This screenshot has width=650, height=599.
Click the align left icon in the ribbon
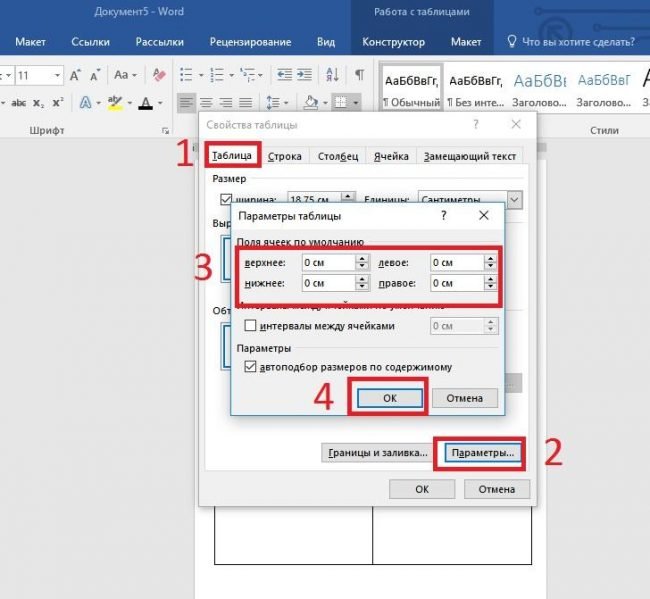(186, 103)
